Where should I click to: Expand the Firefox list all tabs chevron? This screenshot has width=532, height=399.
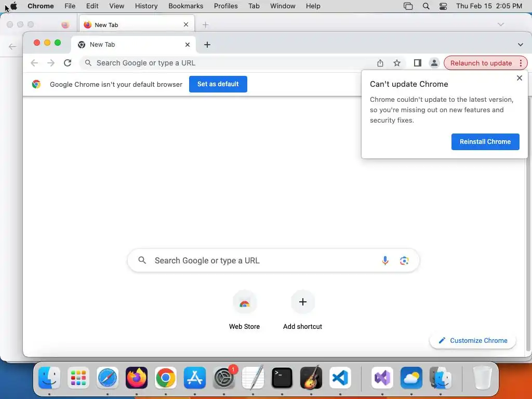coord(501,24)
